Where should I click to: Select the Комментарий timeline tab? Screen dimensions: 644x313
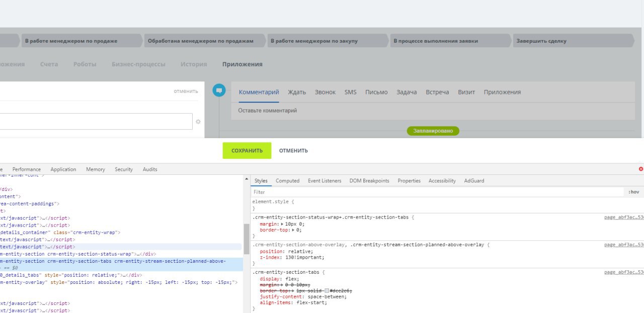pos(259,92)
